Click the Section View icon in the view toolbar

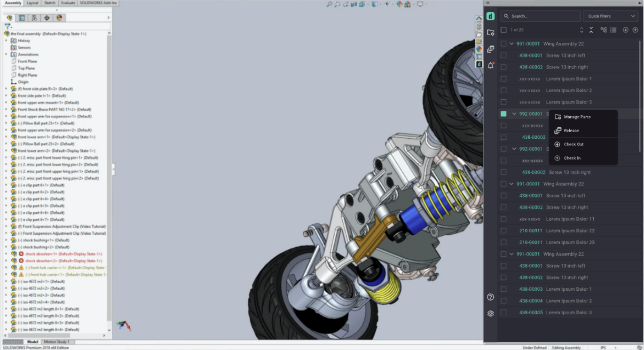[x=353, y=4]
